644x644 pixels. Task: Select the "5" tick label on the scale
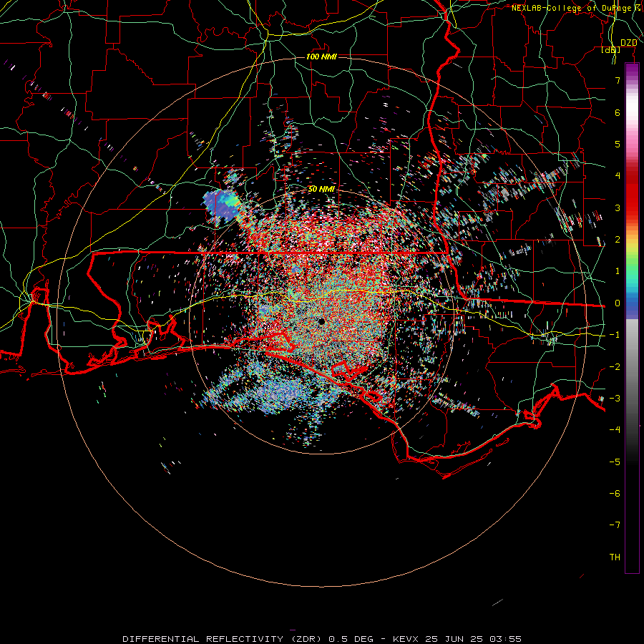(x=618, y=144)
